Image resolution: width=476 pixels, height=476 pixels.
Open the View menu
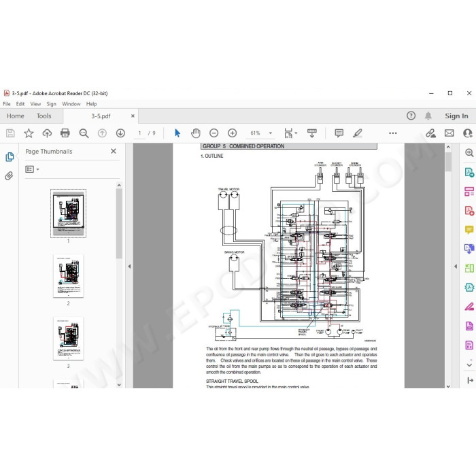click(35, 104)
